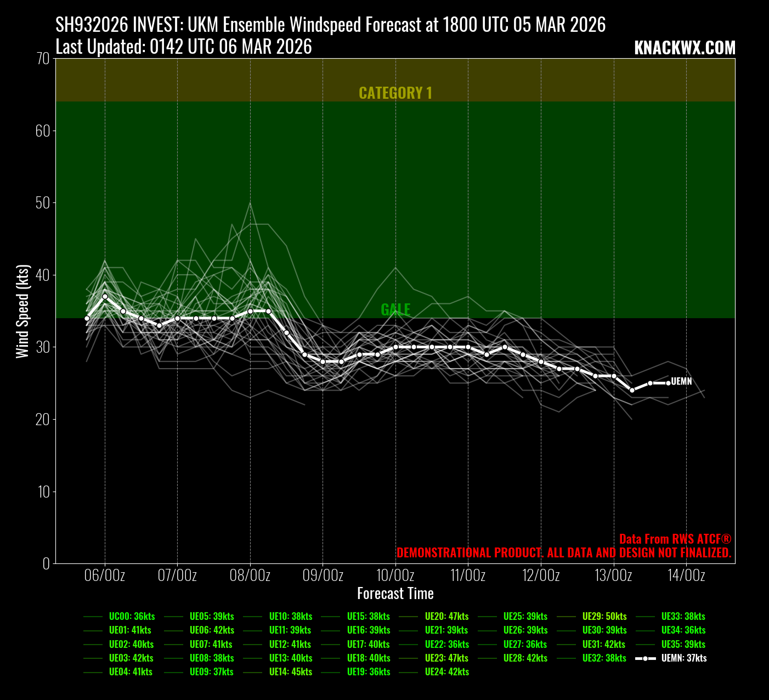Click the white UEMN line swatch in legend

click(645, 658)
